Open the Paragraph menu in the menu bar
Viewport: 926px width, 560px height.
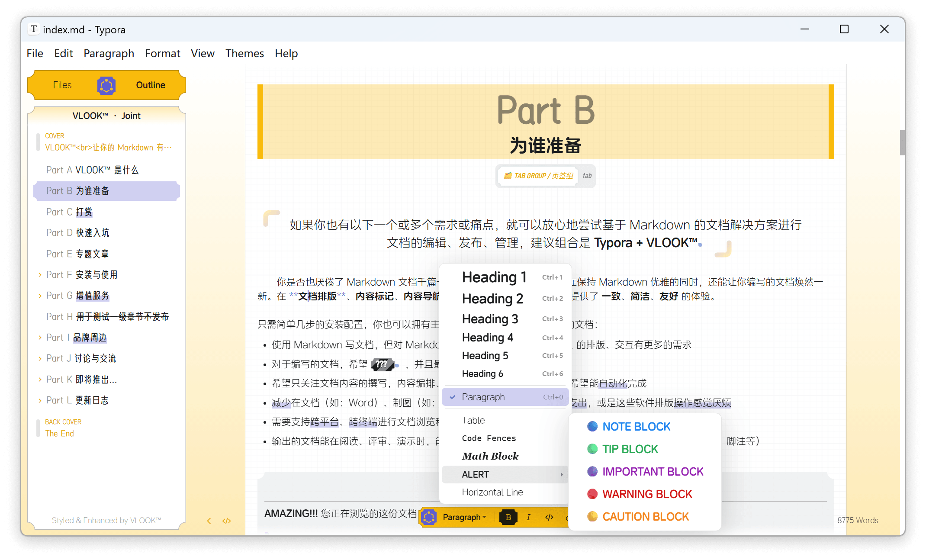109,53
